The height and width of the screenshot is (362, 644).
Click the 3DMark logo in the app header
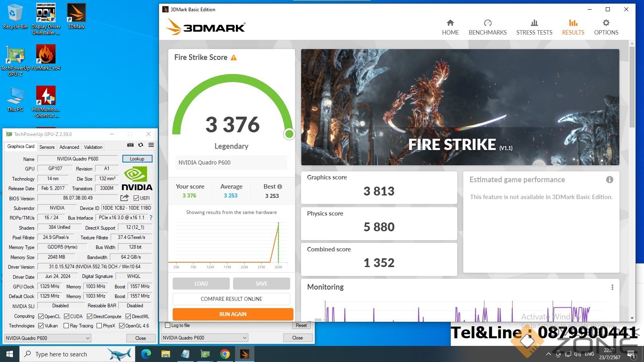point(205,27)
